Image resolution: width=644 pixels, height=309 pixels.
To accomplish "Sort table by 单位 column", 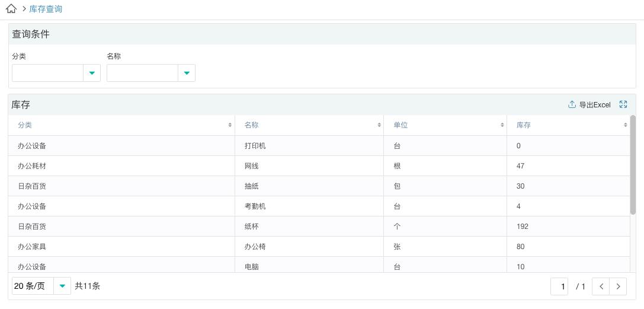I will 502,125.
